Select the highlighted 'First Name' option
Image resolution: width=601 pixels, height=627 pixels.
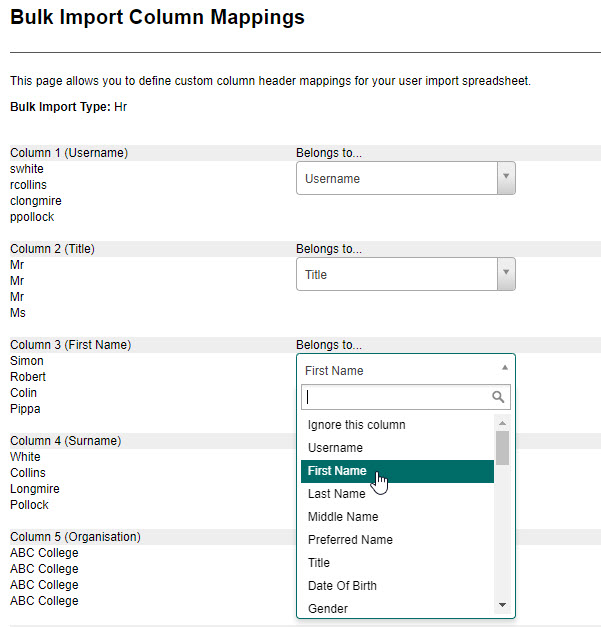click(x=337, y=471)
